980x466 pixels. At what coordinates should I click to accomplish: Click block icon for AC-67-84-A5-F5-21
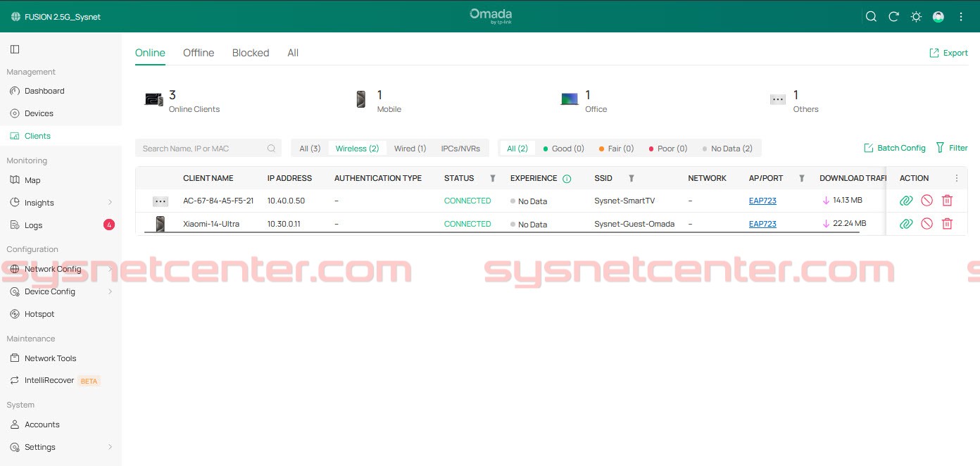pyautogui.click(x=926, y=201)
